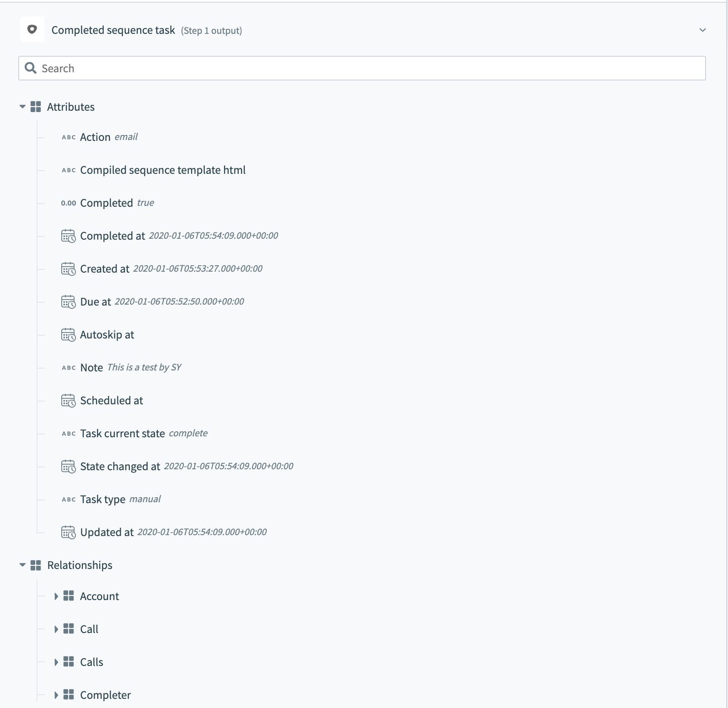Click the ABC icon beside the Note attribute
The image size is (728, 708).
coord(68,367)
